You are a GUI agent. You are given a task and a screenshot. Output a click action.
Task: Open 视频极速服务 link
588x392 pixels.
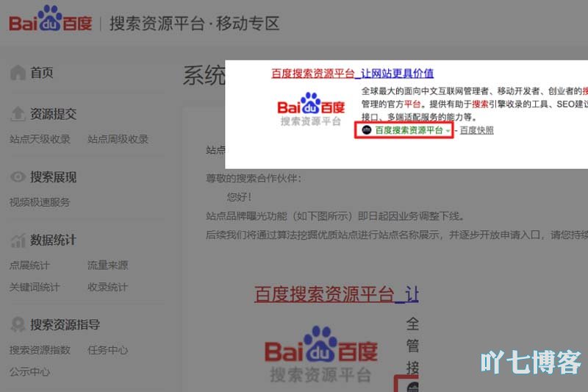tap(40, 202)
